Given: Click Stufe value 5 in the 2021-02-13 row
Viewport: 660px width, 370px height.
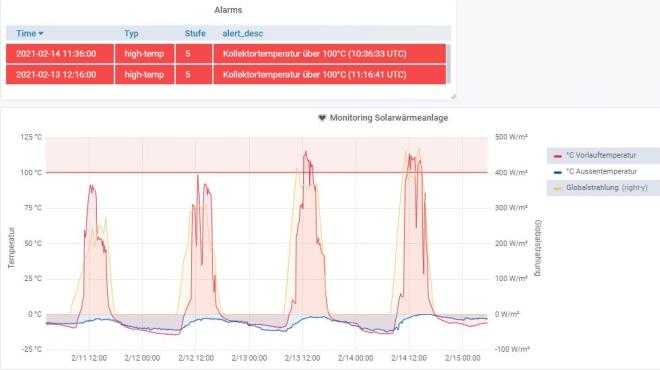Looking at the screenshot, I should [x=194, y=75].
